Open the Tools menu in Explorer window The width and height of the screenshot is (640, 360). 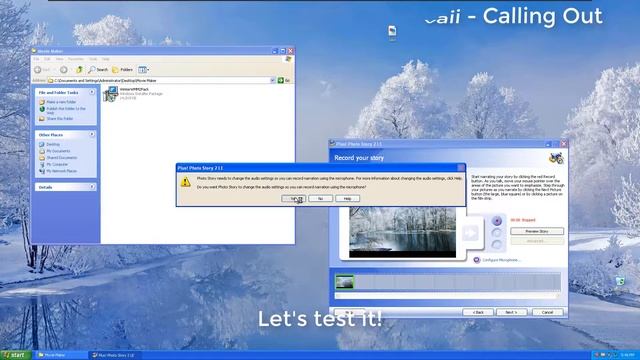[x=93, y=59]
